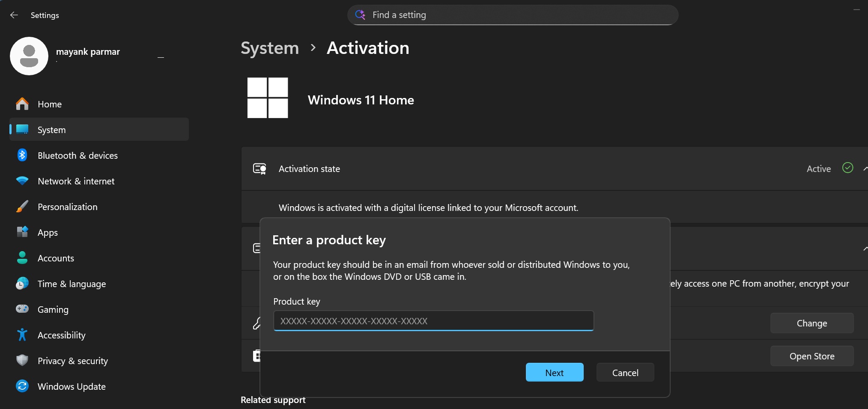Click the Change product key button
This screenshot has height=409, width=868.
click(812, 323)
